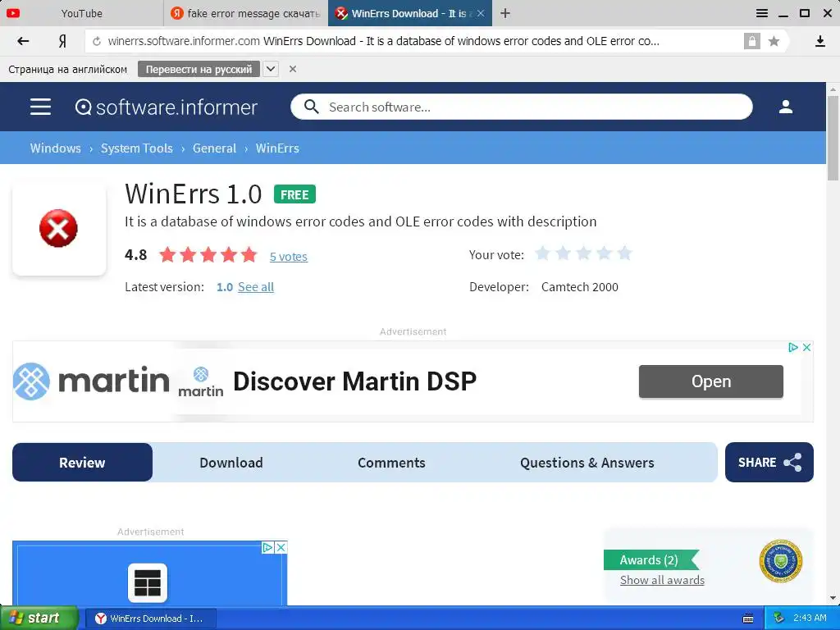Screen dimensions: 840x630
Task: Open Yandex home via the Я icon
Action: tap(62, 41)
